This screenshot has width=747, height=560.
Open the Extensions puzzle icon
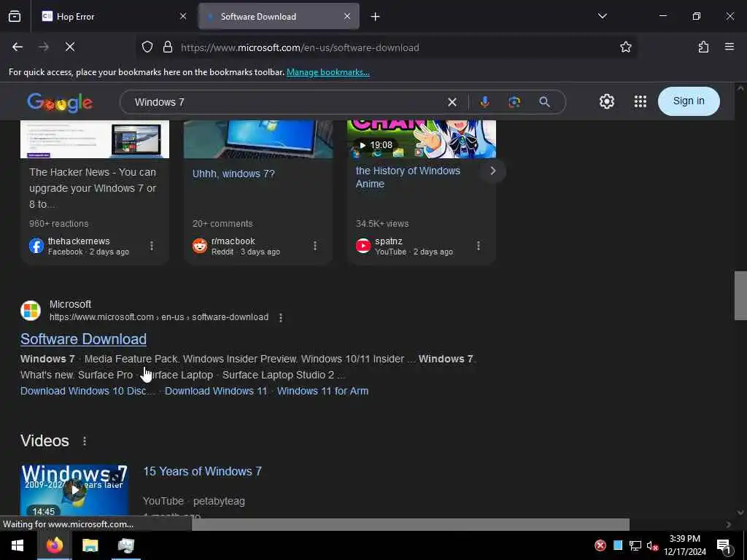[703, 47]
